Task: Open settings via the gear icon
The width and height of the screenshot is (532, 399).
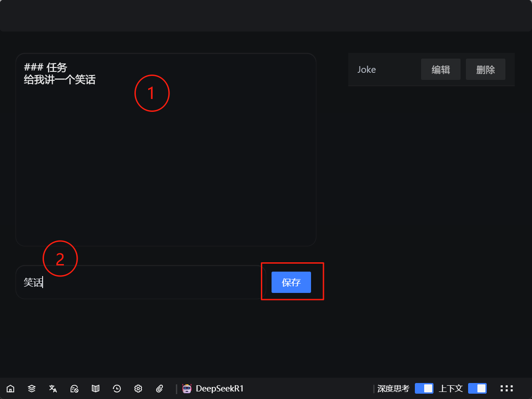Action: pyautogui.click(x=138, y=389)
